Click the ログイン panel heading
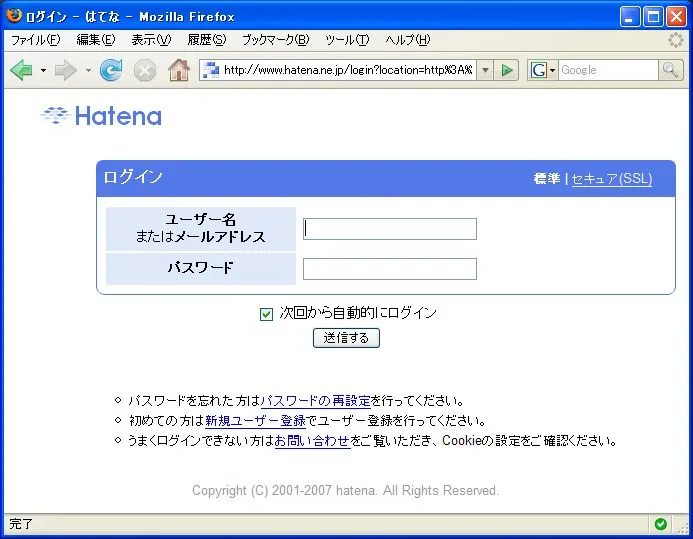Image resolution: width=693 pixels, height=539 pixels. (133, 177)
